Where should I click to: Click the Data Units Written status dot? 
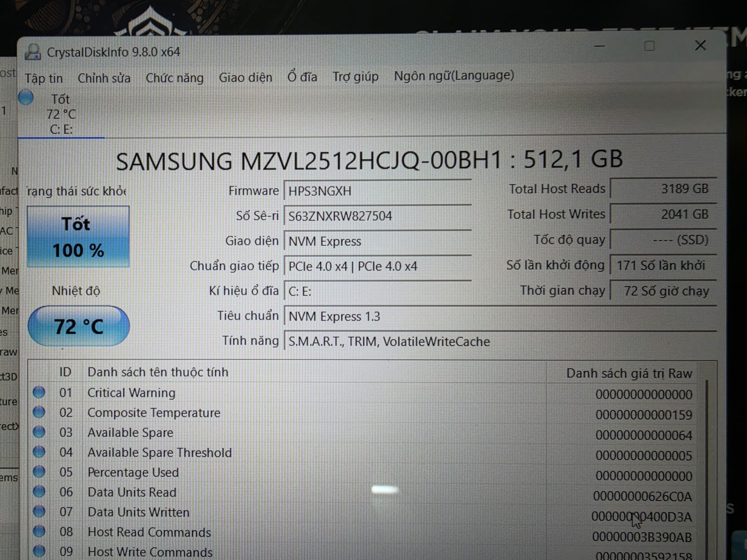coord(39,512)
